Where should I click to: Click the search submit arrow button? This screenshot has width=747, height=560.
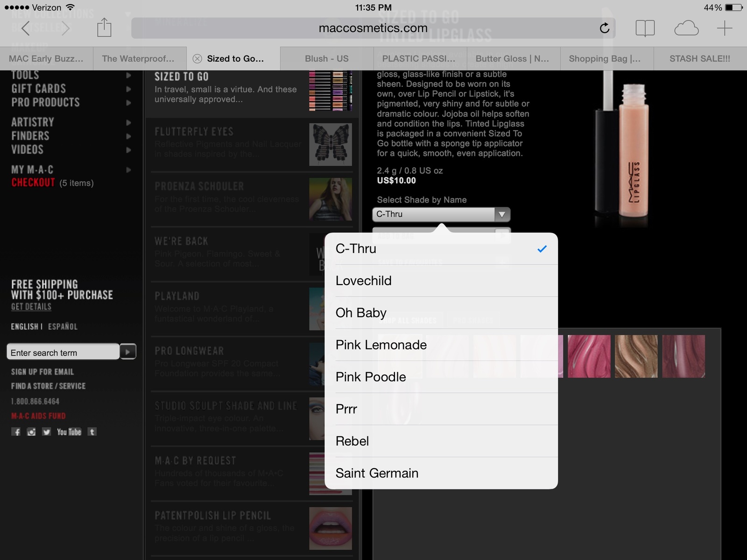(x=128, y=351)
